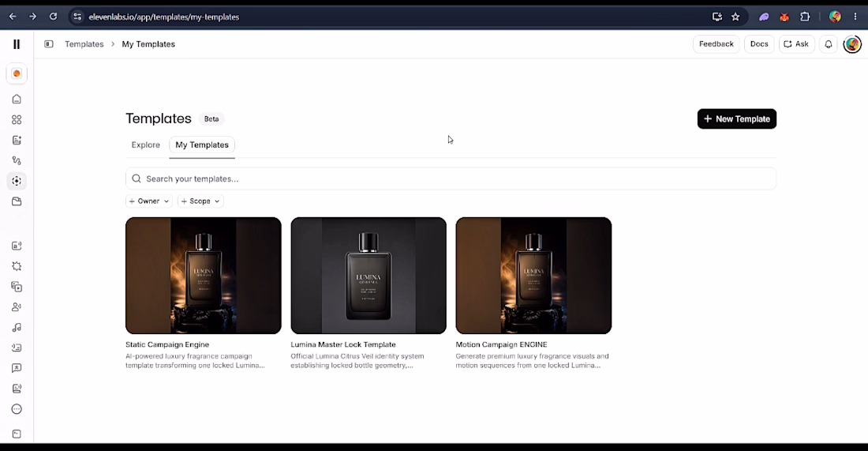Open the Chrome profile avatar
Screen dimensions: 868x451
[835, 17]
